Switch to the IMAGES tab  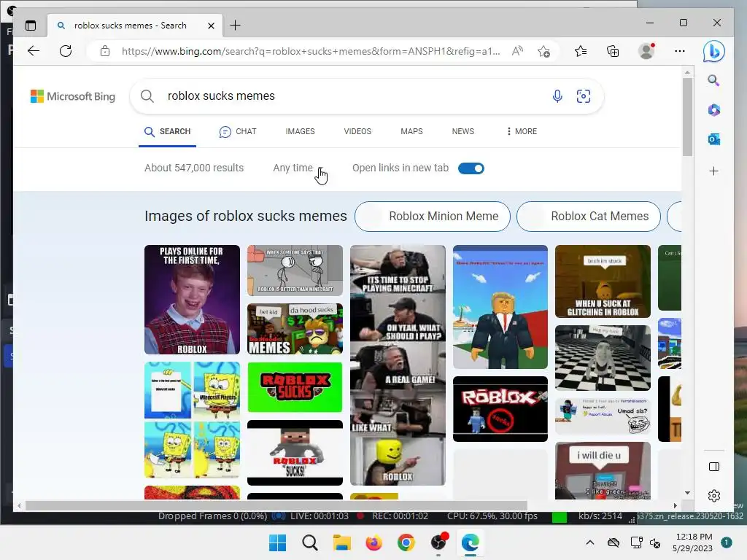click(300, 131)
